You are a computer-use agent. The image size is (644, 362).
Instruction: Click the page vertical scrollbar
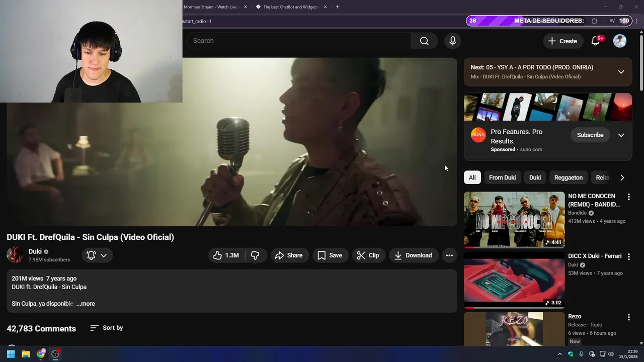coord(641,62)
